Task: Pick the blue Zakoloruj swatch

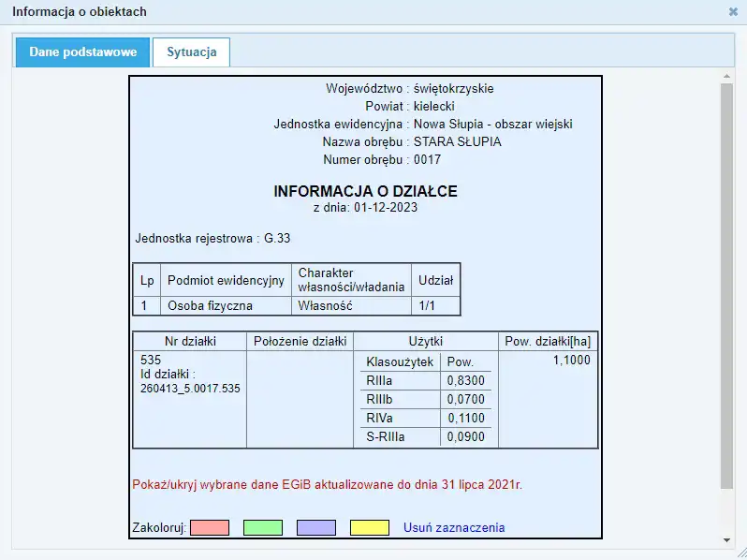Action: [x=316, y=527]
